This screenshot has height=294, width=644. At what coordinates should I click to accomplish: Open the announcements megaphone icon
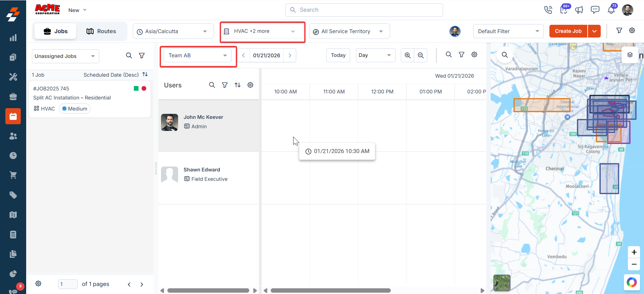579,10
